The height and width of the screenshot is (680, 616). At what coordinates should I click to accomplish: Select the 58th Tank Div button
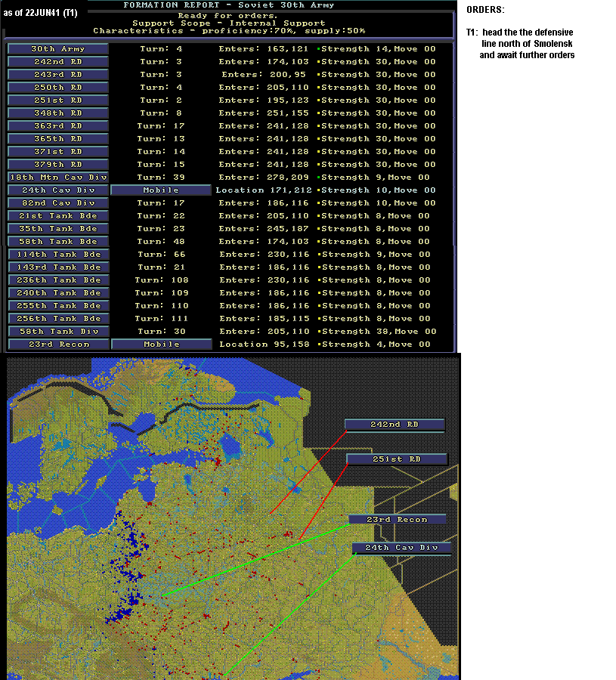[58, 332]
